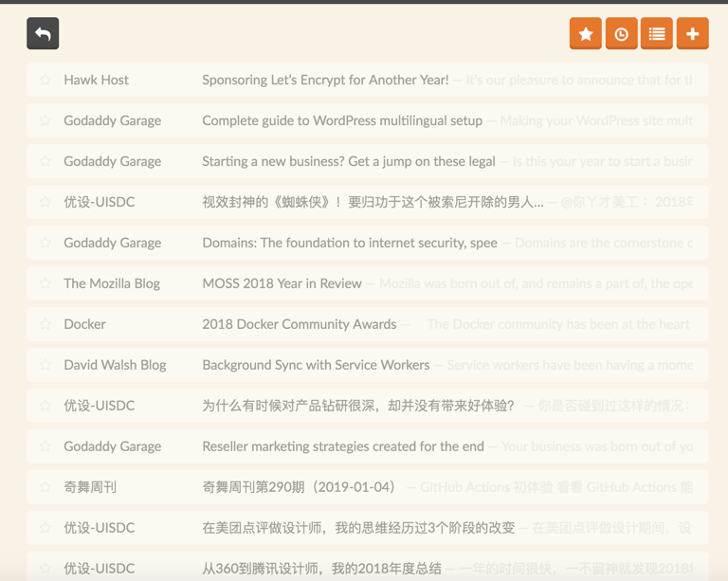Star the Mozilla Blog MOSS 2018 entry
728x581 pixels.
45,283
